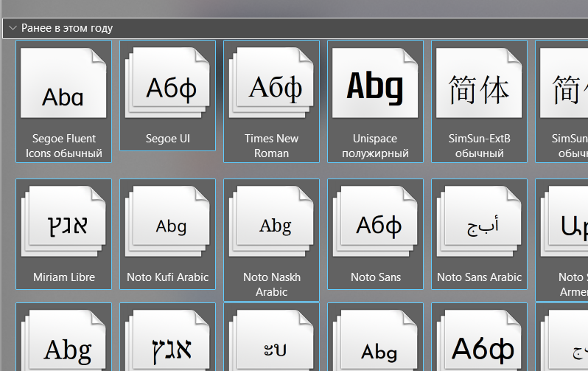The image size is (588, 371).
Task: Select the bottom-row Lao script font thumbnail
Action: (x=271, y=340)
